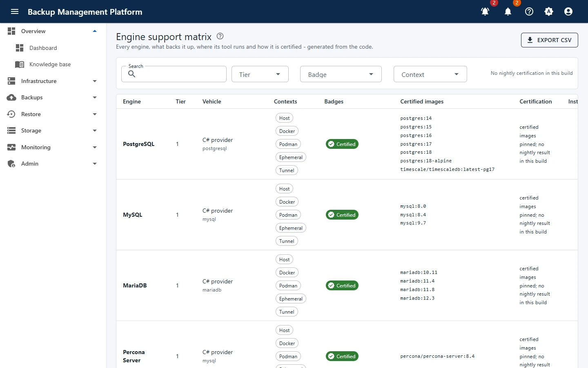The height and width of the screenshot is (368, 588).
Task: Select Backups in the sidebar
Action: pyautogui.click(x=53, y=97)
